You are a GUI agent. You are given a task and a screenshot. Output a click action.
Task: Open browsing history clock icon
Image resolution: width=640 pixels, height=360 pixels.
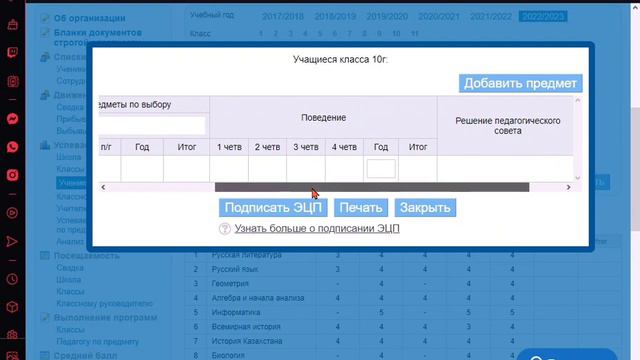coord(12,279)
